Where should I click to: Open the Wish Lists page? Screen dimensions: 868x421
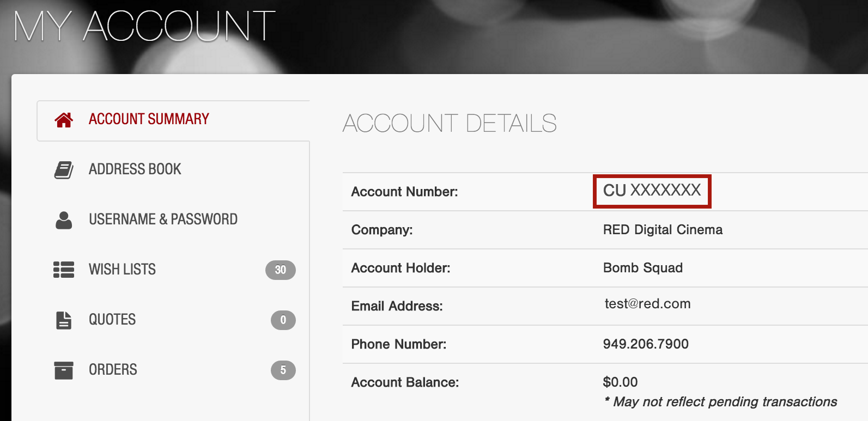[x=122, y=270]
